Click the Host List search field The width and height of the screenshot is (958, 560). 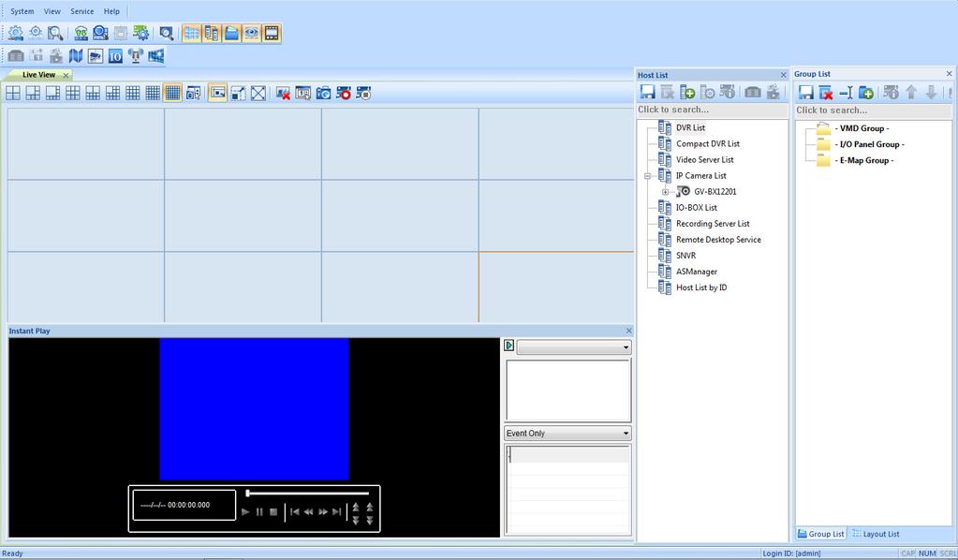[712, 110]
